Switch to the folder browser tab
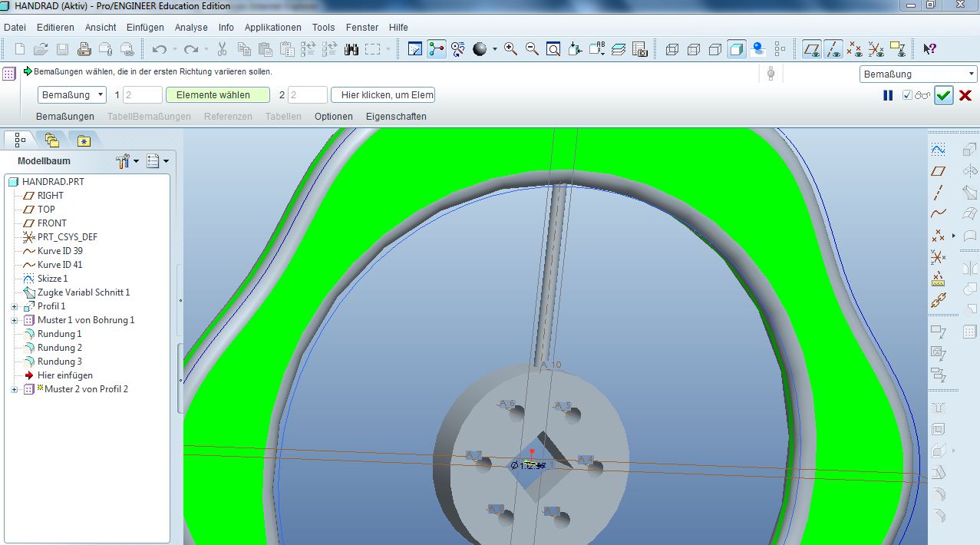This screenshot has height=545, width=980. (51, 140)
